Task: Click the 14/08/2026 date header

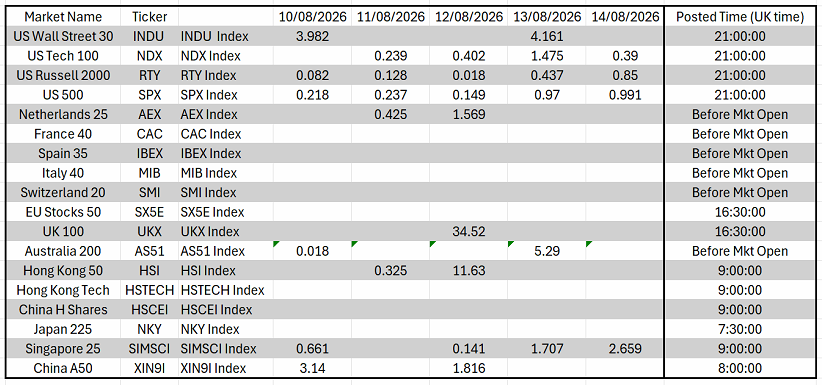Action: (x=625, y=17)
